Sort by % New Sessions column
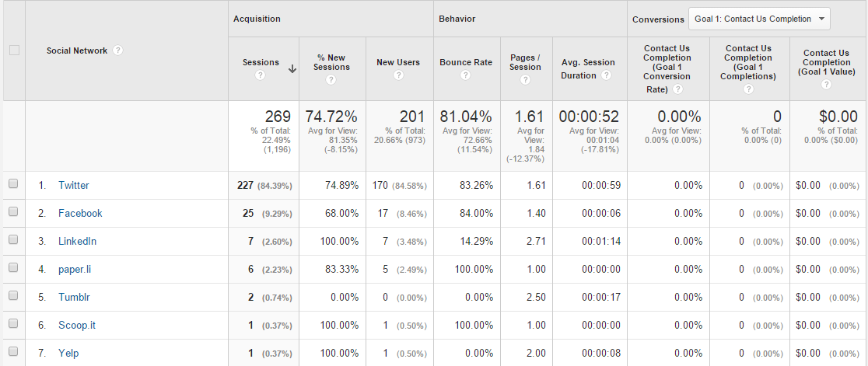 [x=331, y=62]
